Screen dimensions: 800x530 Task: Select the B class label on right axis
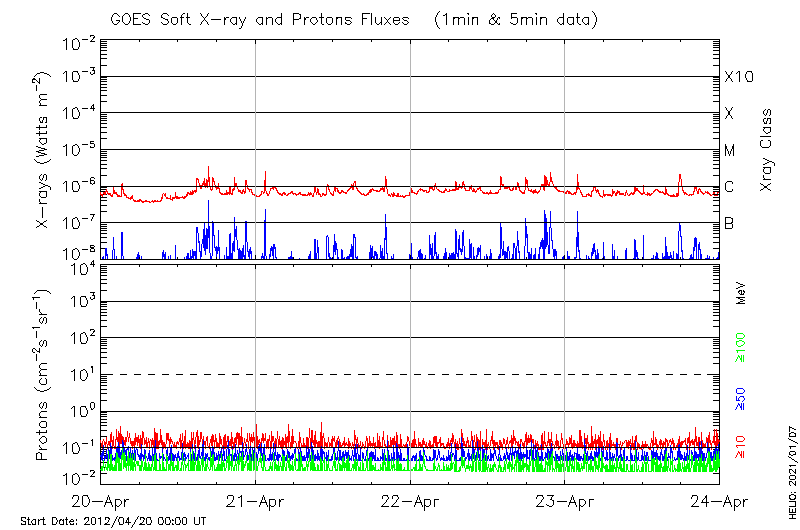(729, 223)
